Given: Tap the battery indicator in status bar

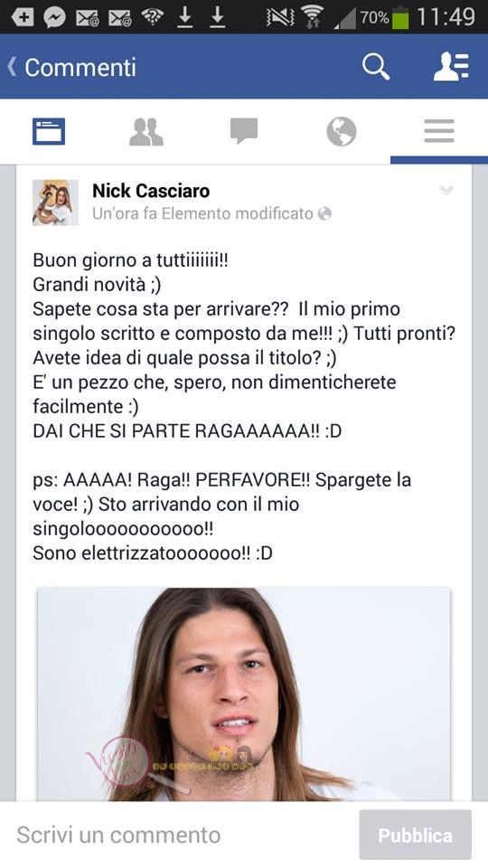Looking at the screenshot, I should [x=400, y=18].
